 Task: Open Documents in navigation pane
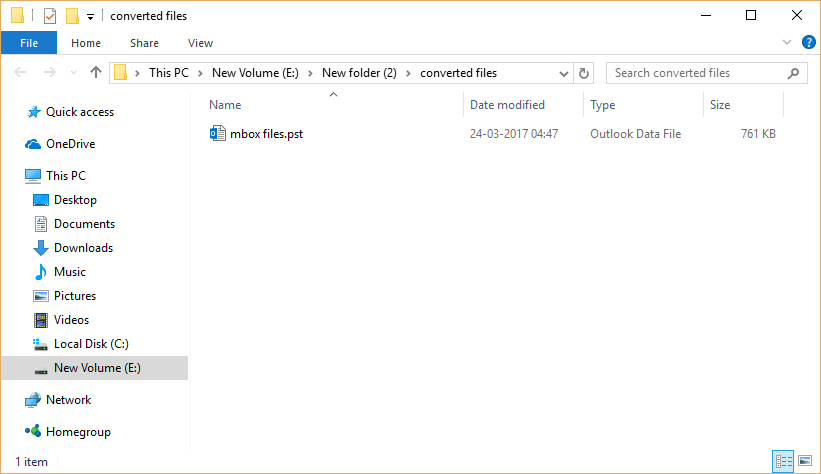[x=84, y=224]
